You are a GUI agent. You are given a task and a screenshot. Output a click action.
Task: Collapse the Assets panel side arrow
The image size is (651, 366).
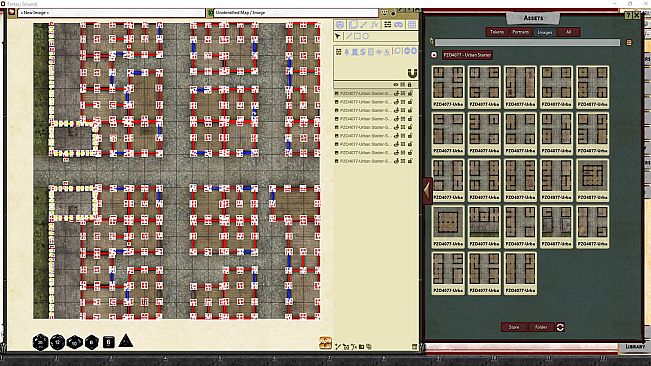[427, 190]
